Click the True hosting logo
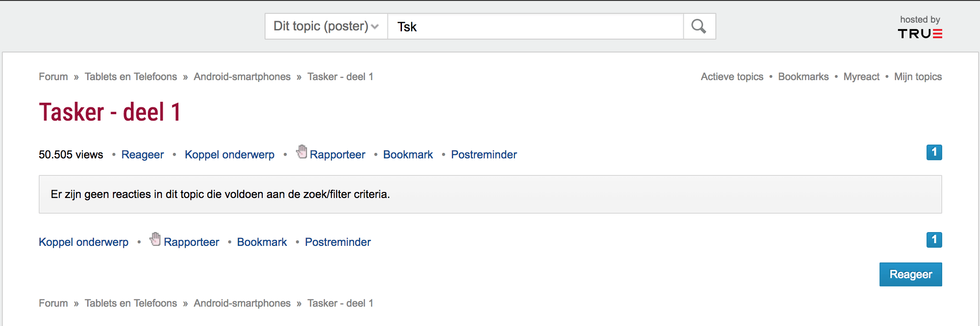 pyautogui.click(x=920, y=34)
